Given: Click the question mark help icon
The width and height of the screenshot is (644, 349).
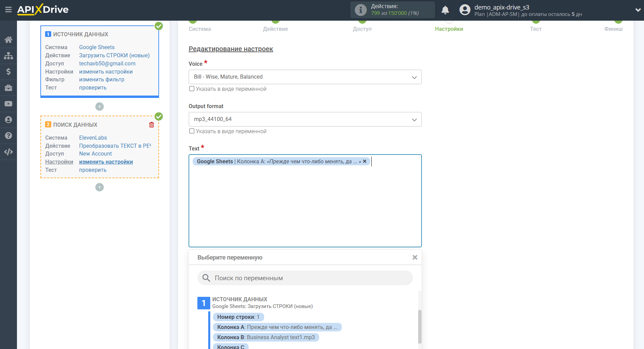Looking at the screenshot, I should (x=8, y=136).
